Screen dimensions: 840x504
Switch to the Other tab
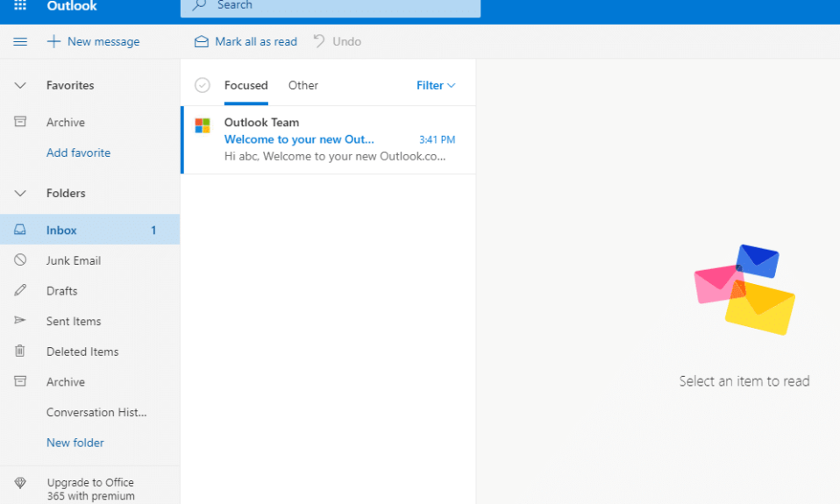pyautogui.click(x=303, y=85)
